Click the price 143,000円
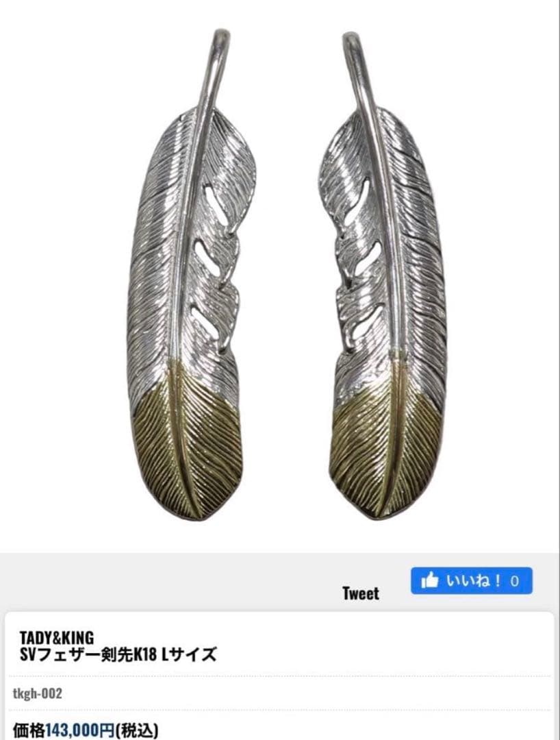The width and height of the screenshot is (560, 740). (79, 730)
